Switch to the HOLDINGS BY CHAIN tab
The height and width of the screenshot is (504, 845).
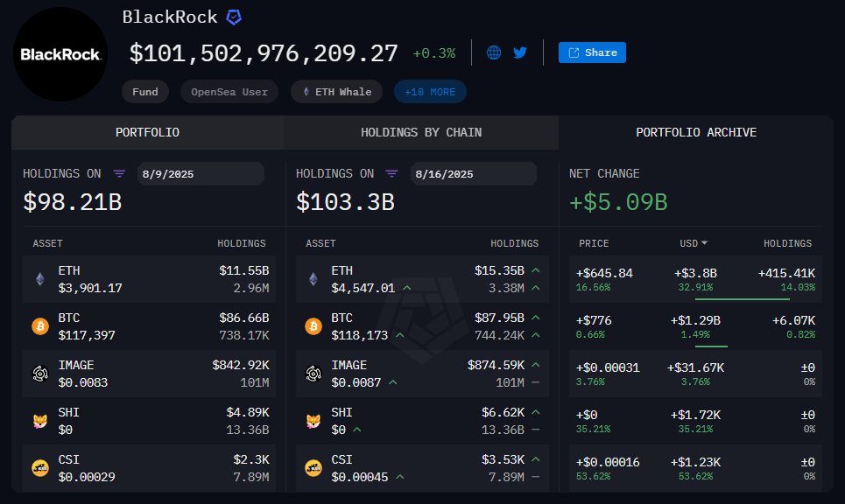(x=421, y=132)
